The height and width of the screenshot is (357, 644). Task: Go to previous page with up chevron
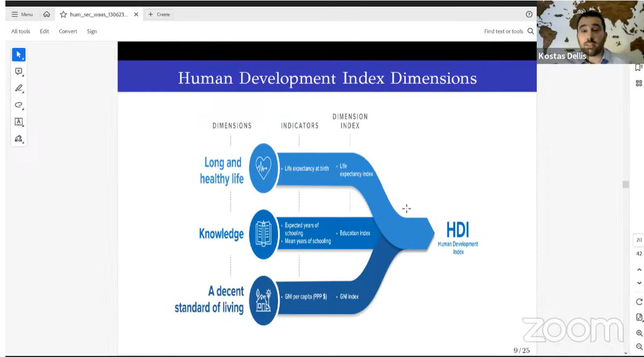pos(639,269)
